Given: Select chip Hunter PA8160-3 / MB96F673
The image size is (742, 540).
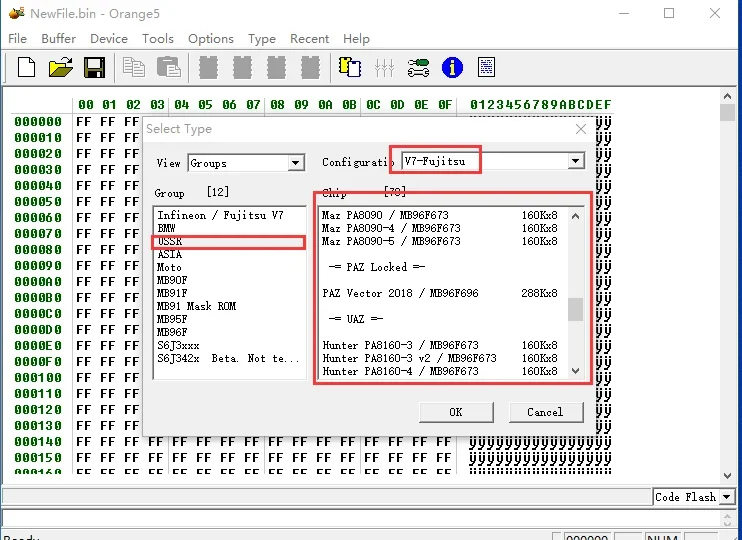Looking at the screenshot, I should point(443,345).
